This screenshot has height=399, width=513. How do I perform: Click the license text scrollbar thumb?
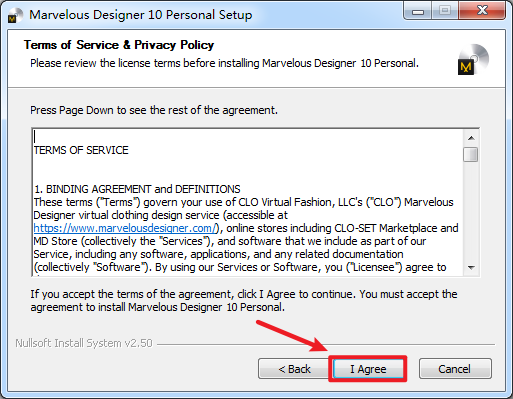coord(471,154)
